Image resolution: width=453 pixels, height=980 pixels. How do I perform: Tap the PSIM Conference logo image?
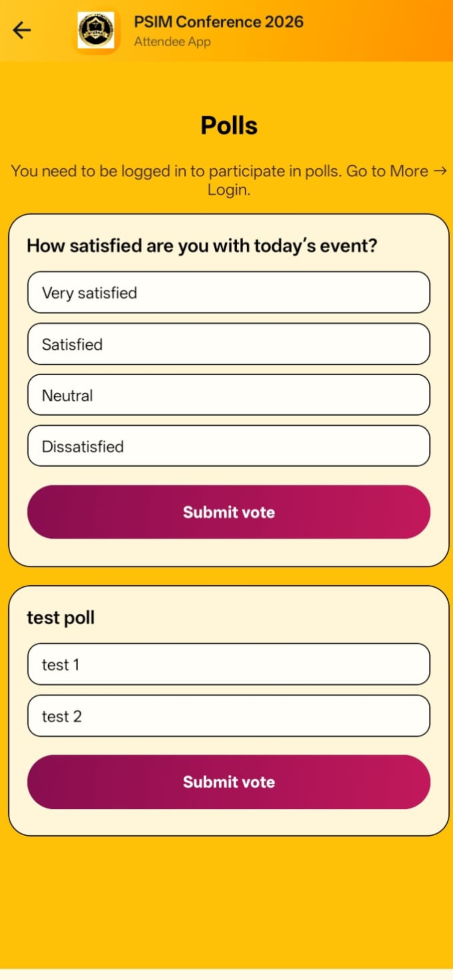click(x=96, y=30)
